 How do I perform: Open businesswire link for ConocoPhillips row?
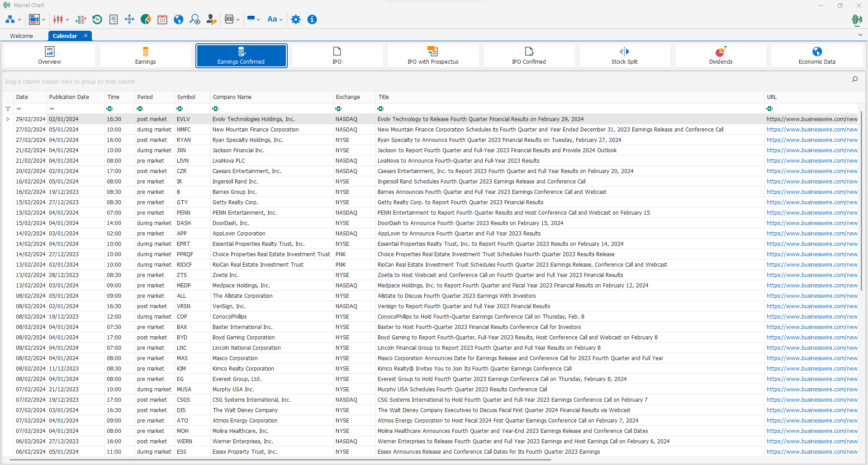[x=812, y=317]
